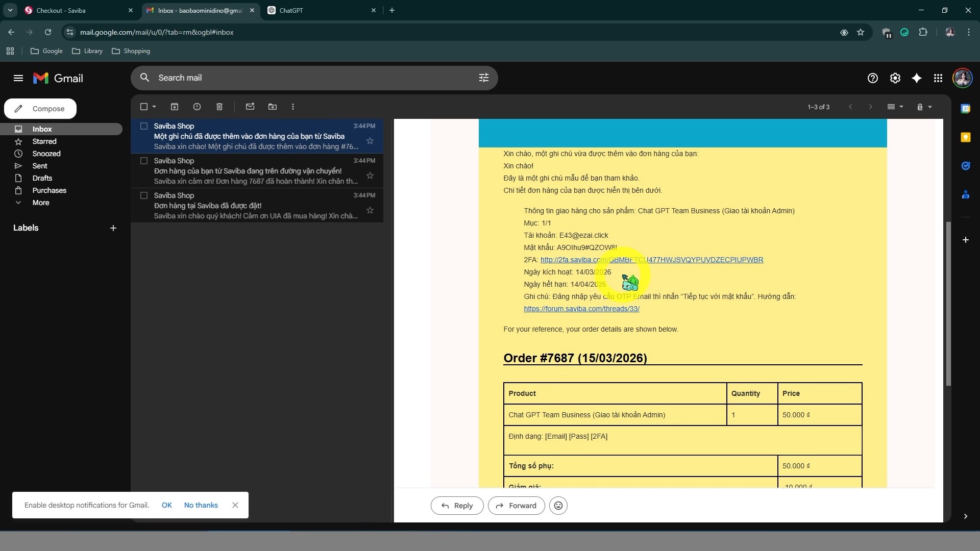Switch to Checkout - Saviba browser tab
Viewport: 980px width, 551px height.
coord(79,10)
